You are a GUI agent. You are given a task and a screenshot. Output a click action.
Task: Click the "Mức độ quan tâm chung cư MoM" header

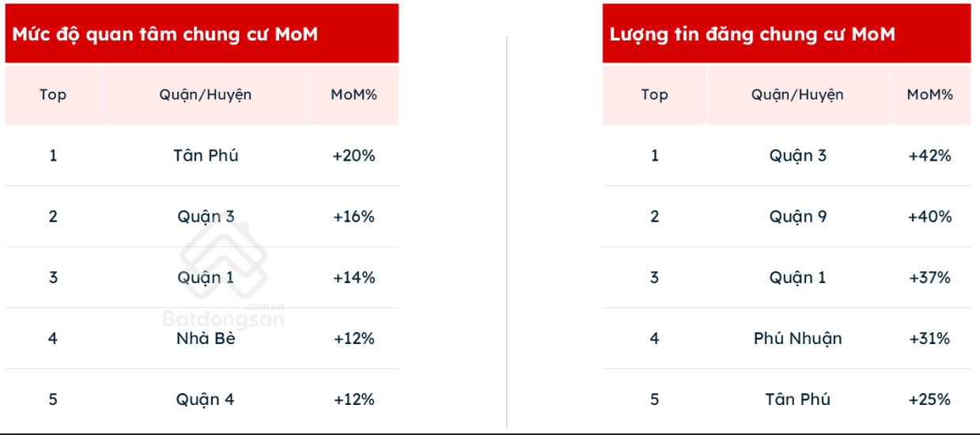(x=165, y=34)
